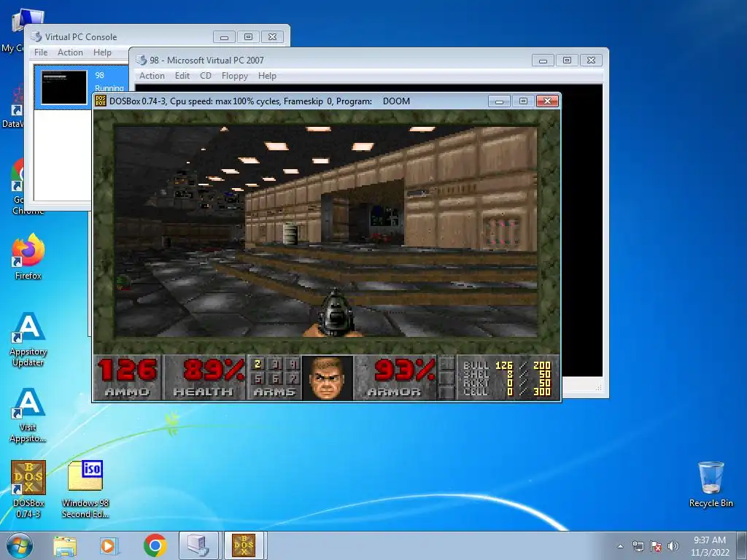Open the Action menu in Virtual PC Console

pos(70,52)
